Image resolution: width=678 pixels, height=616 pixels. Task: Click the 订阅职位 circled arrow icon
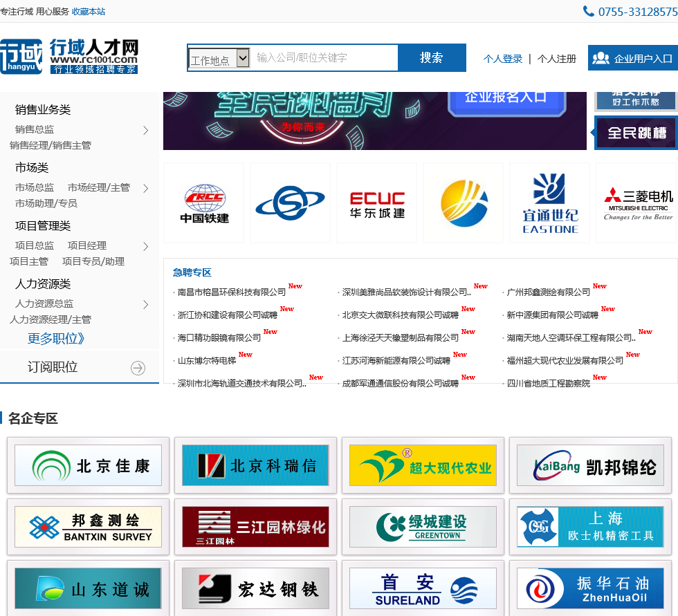[138, 368]
